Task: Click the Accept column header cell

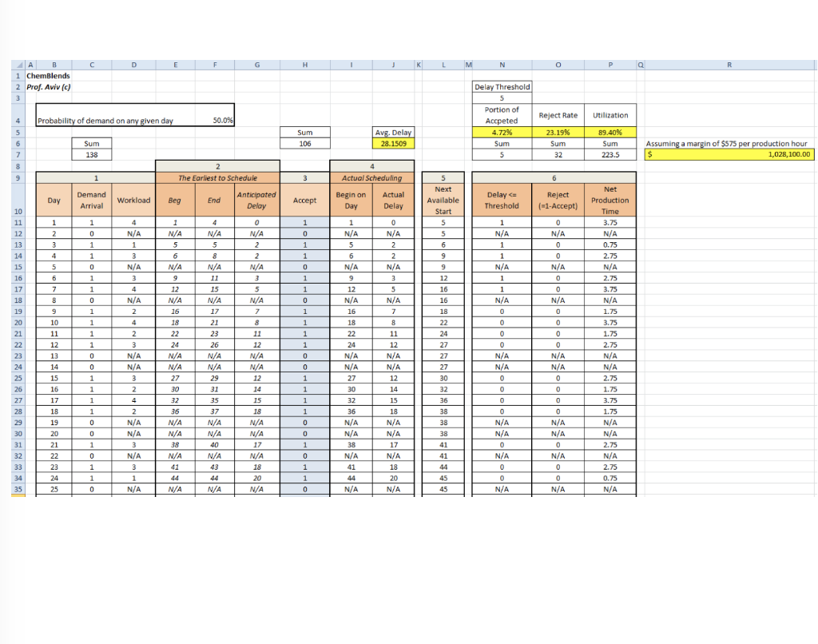Action: [x=304, y=200]
